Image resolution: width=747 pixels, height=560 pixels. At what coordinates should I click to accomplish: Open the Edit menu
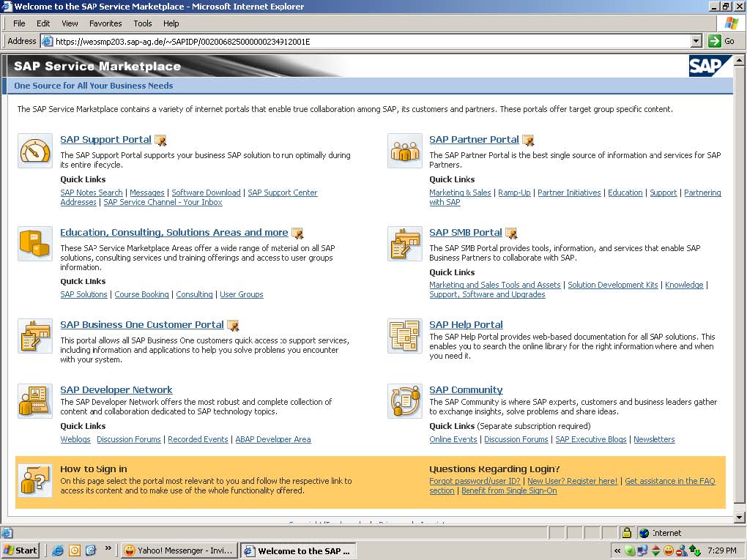pyautogui.click(x=43, y=23)
